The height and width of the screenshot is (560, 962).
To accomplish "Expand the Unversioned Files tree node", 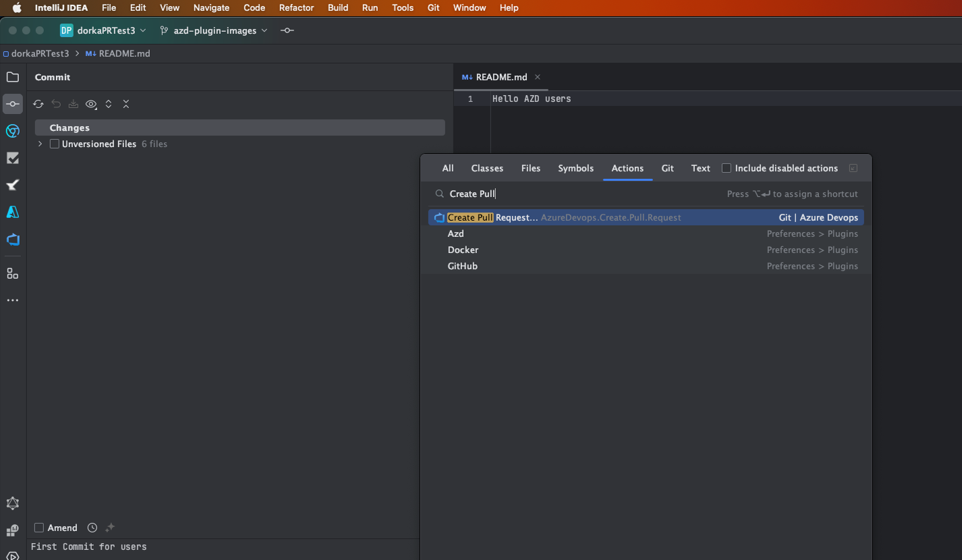I will pos(40,144).
